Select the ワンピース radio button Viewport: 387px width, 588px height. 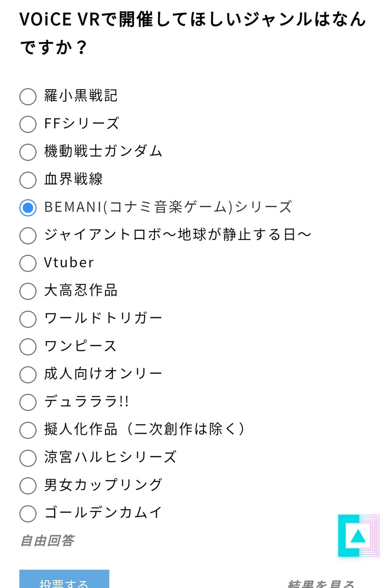pyautogui.click(x=28, y=347)
